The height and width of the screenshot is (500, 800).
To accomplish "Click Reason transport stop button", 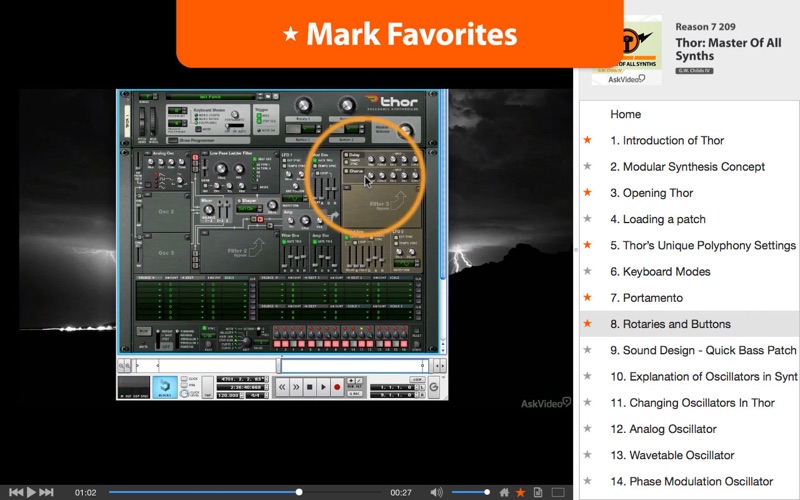I will pyautogui.click(x=309, y=387).
